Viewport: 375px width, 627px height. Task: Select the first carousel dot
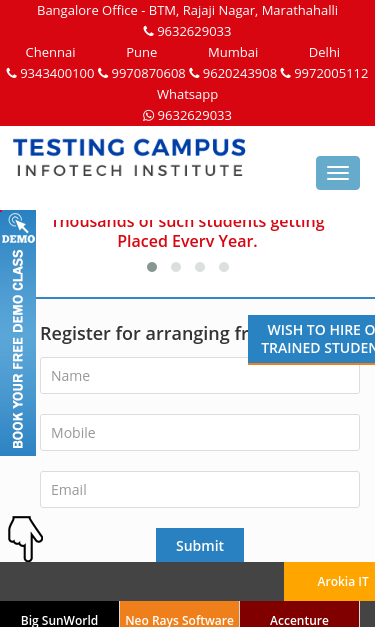152,267
